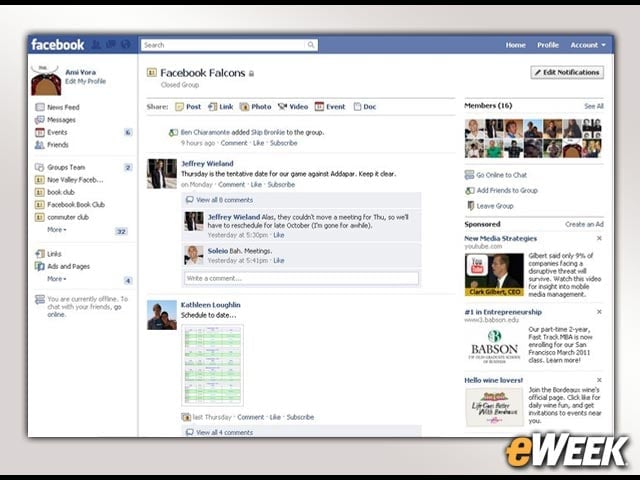Go to Home in top navigation

click(516, 45)
